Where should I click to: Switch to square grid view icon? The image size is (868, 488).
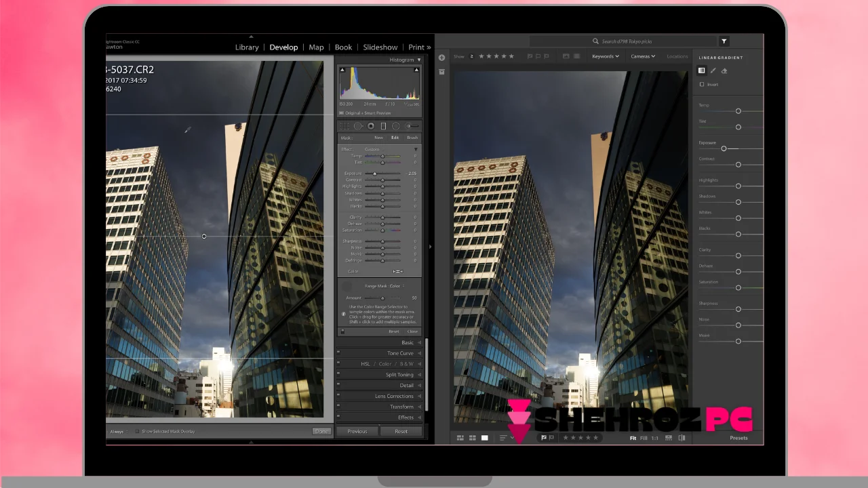point(473,438)
